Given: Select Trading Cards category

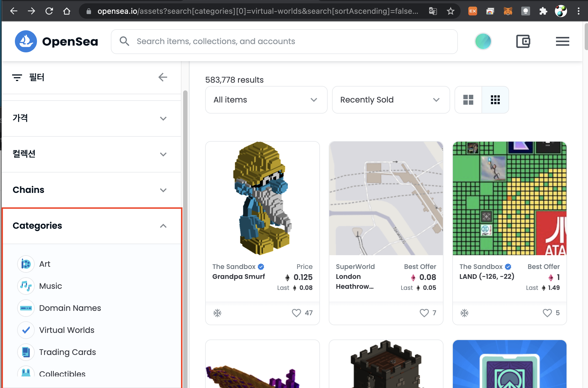Looking at the screenshot, I should click(x=67, y=352).
